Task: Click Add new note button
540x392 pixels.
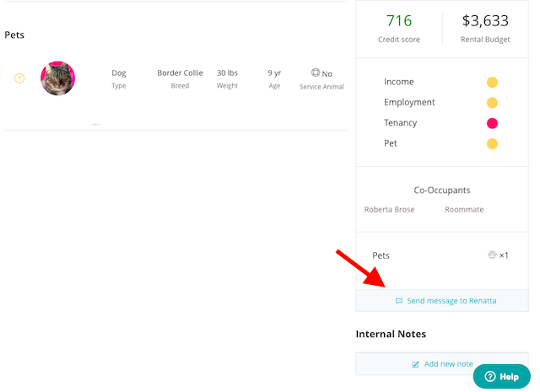Action: [448, 363]
